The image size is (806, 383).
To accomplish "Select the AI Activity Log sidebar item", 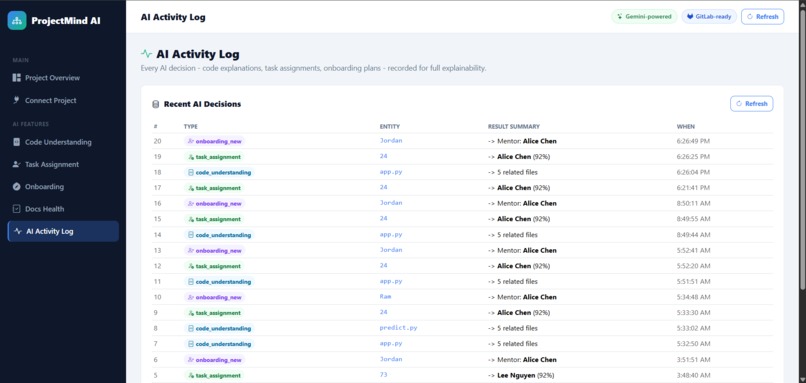I will [63, 231].
